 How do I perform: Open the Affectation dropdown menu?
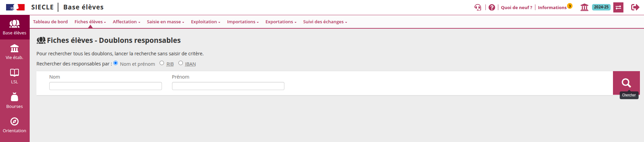coord(126,22)
